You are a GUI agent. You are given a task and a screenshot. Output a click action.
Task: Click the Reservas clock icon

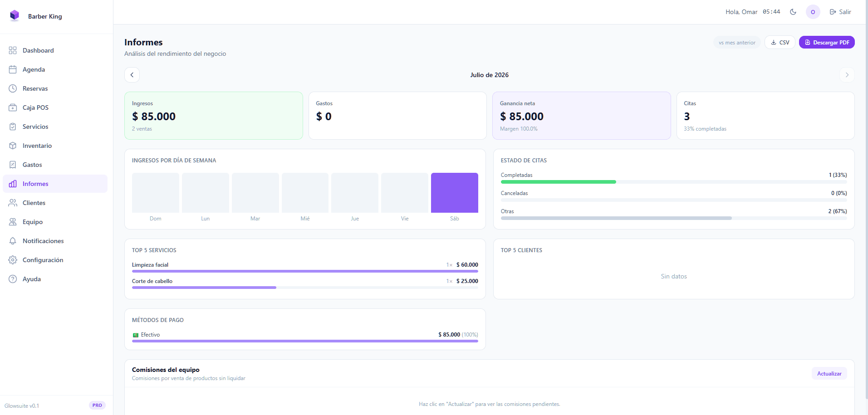click(13, 88)
